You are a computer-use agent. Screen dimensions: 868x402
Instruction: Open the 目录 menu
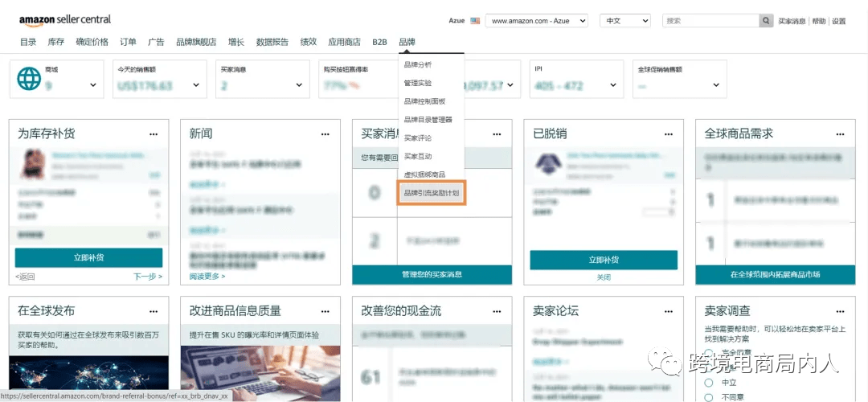(x=28, y=42)
